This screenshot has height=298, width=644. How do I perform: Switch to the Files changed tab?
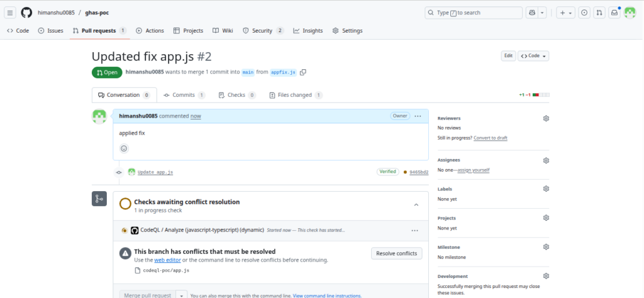pos(296,95)
